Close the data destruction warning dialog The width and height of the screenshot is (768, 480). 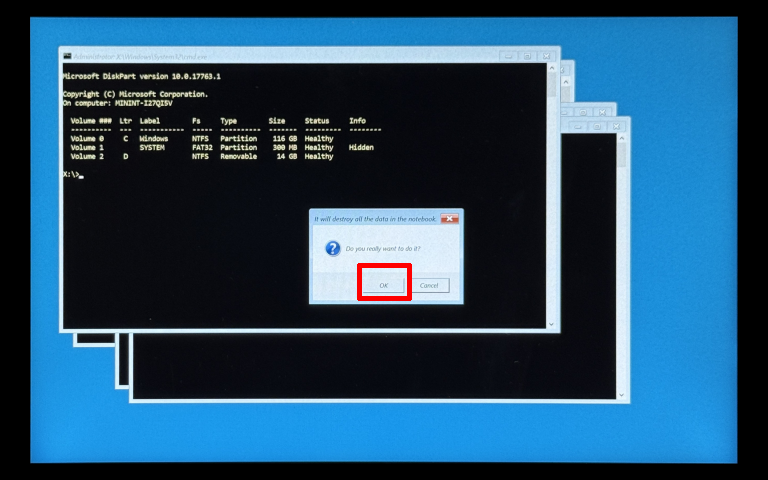point(450,218)
